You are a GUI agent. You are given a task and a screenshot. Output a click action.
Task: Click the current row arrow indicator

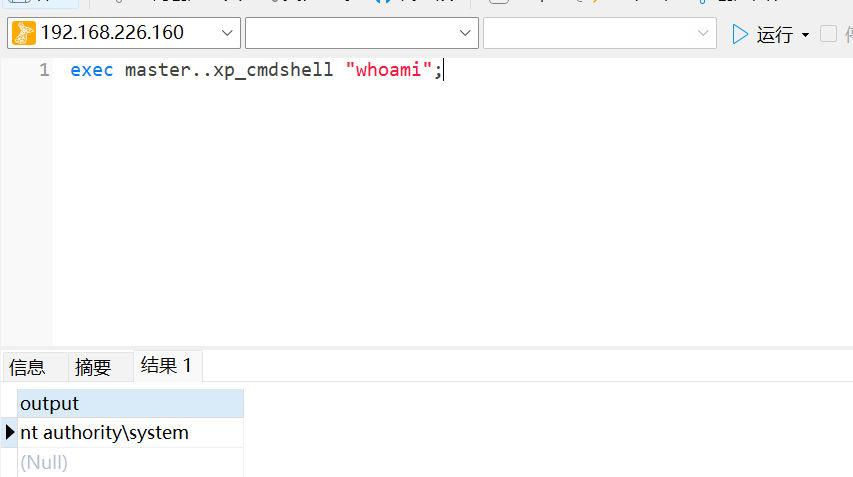coord(11,433)
